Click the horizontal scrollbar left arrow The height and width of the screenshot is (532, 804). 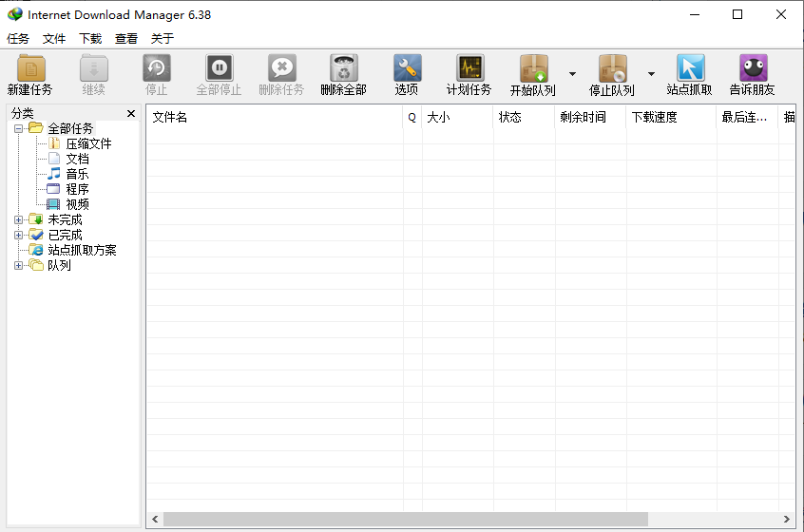(155, 520)
